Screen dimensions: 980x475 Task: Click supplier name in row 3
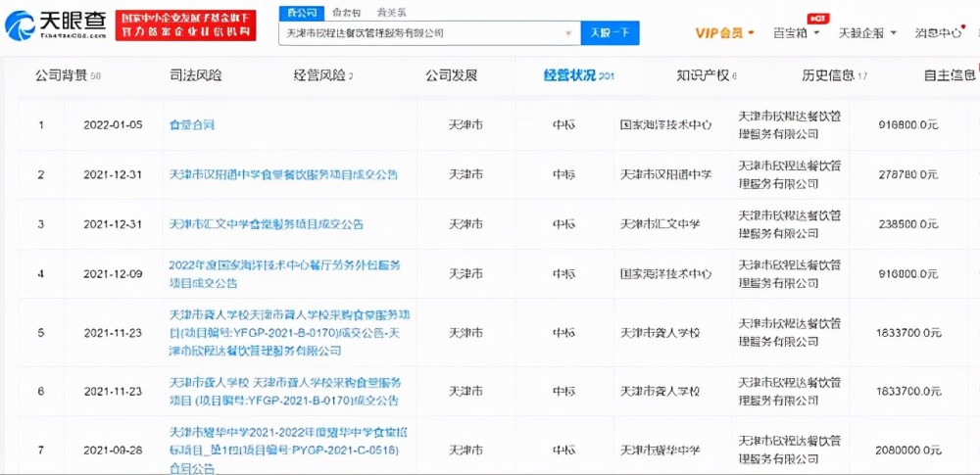[790, 223]
